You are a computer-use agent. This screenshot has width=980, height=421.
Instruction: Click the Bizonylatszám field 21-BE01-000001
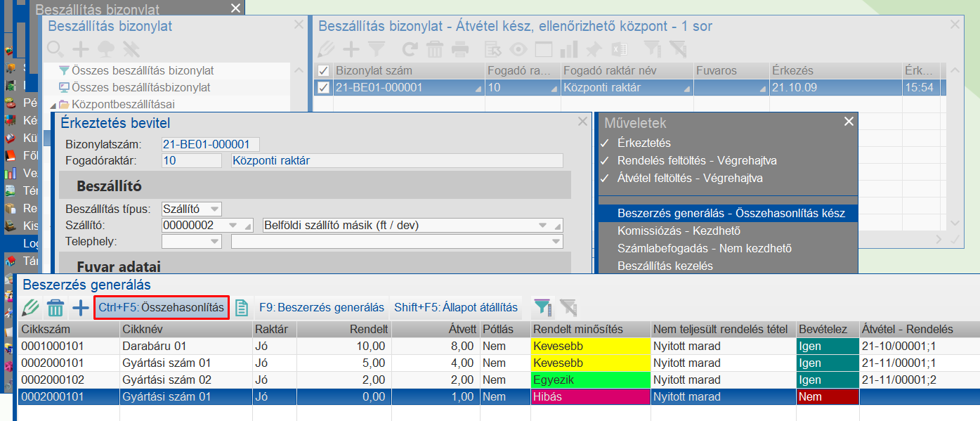(210, 144)
